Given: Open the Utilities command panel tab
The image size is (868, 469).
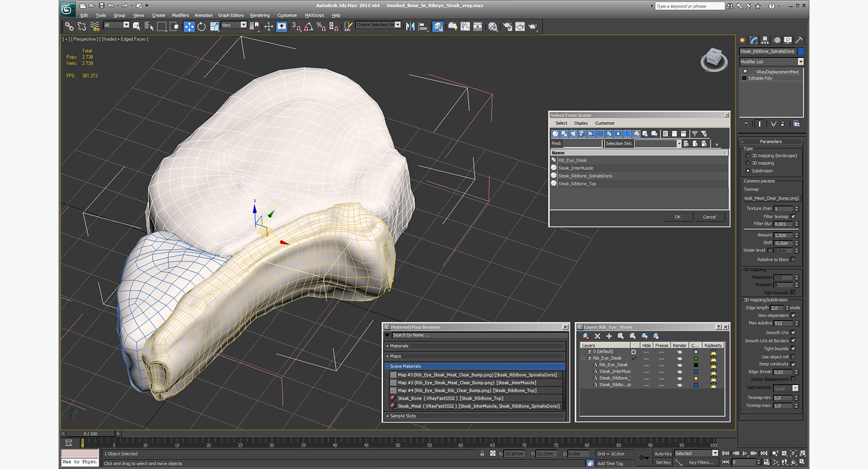Looking at the screenshot, I should coord(799,40).
